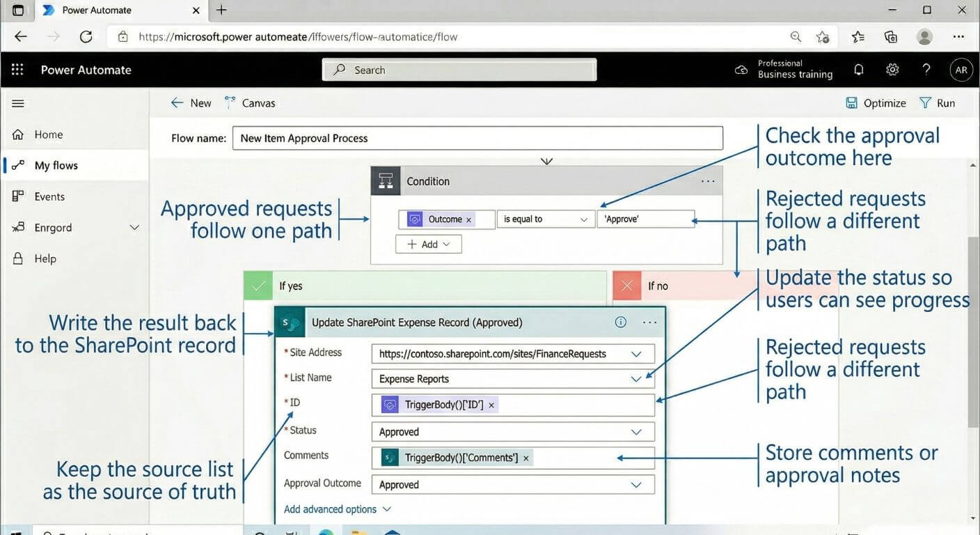The width and height of the screenshot is (980, 535).
Task: Click the Add button in Condition
Action: 429,245
